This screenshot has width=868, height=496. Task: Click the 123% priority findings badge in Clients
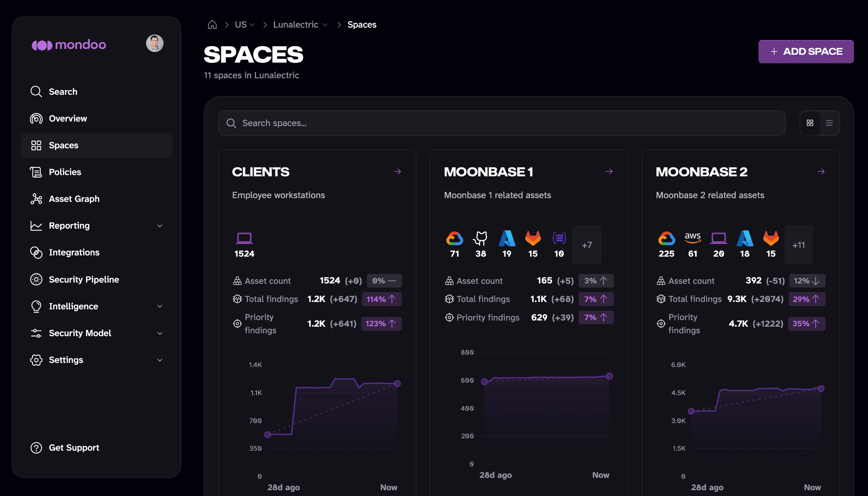tap(381, 324)
